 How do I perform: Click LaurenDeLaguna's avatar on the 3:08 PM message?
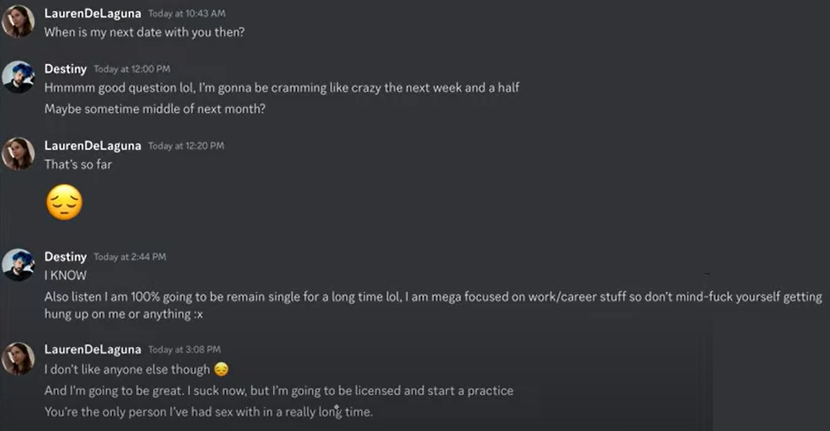[19, 357]
